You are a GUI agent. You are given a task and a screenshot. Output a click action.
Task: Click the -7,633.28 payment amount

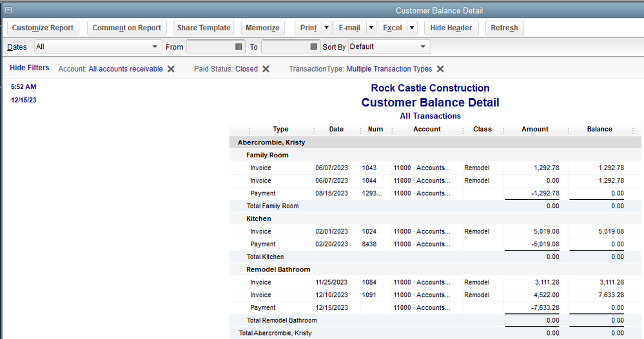click(545, 308)
